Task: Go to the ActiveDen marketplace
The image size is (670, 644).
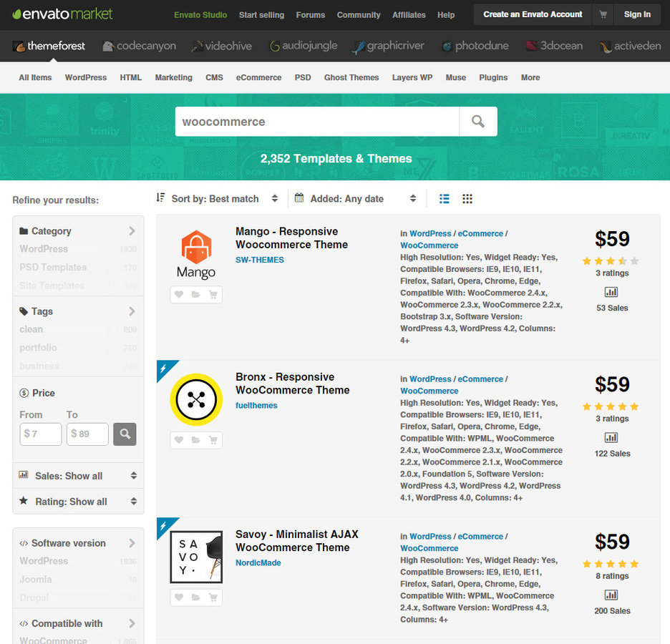Action: 630,46
